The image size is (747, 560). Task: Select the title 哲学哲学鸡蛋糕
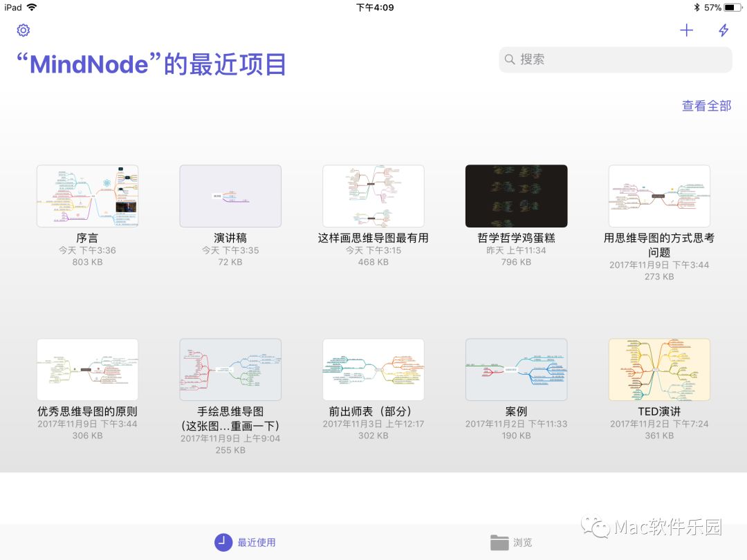(517, 238)
